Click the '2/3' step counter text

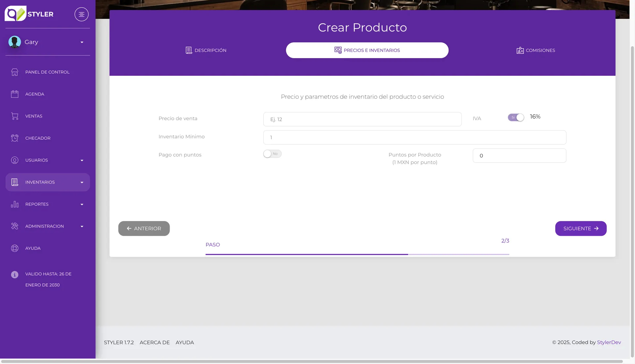coord(505,241)
